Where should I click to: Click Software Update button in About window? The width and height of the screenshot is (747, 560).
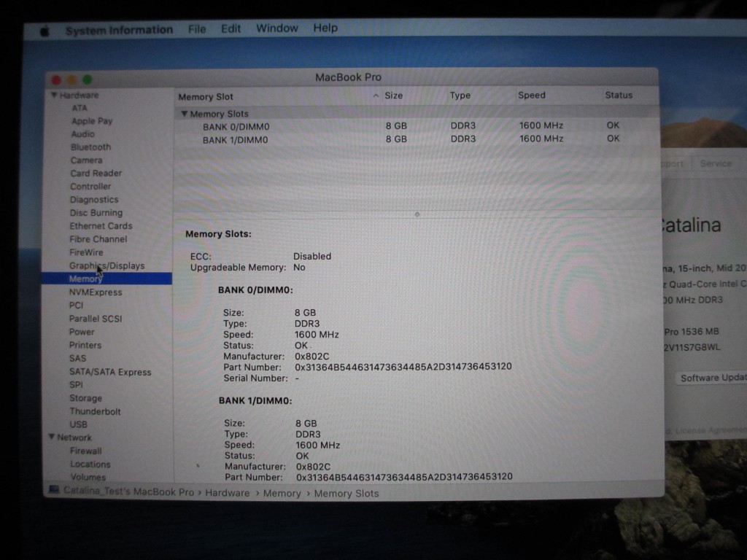pos(712,378)
